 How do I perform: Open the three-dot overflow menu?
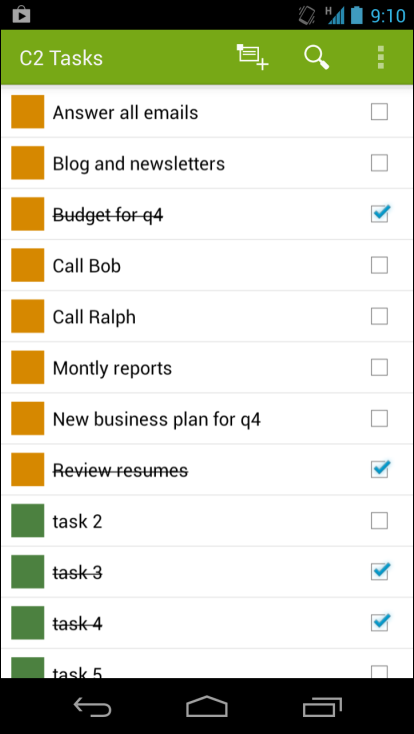tap(381, 58)
